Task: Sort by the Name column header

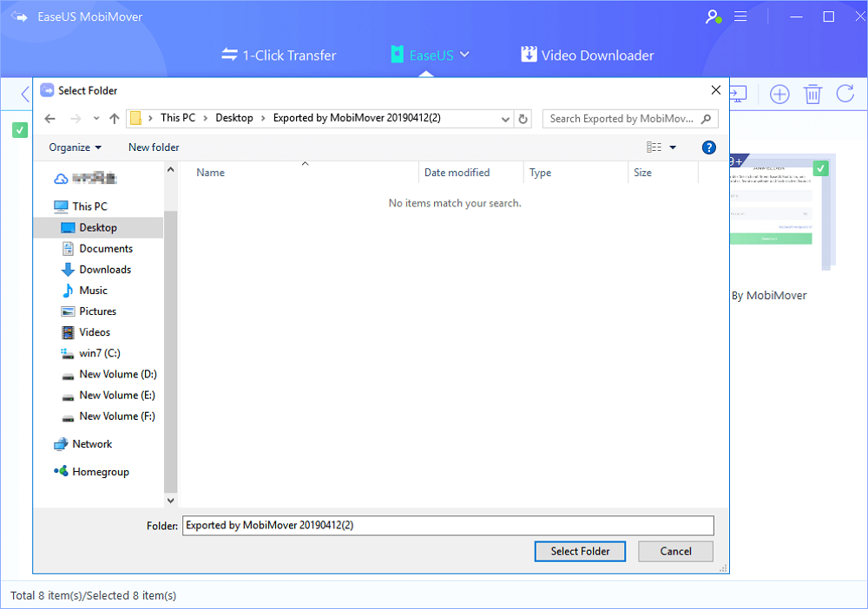Action: click(x=299, y=173)
